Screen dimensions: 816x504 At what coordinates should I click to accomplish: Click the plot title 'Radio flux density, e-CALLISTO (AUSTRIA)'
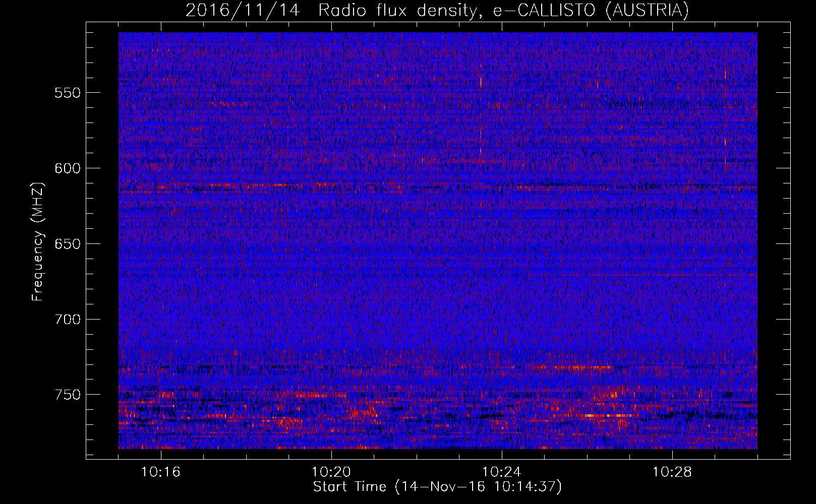click(x=503, y=11)
